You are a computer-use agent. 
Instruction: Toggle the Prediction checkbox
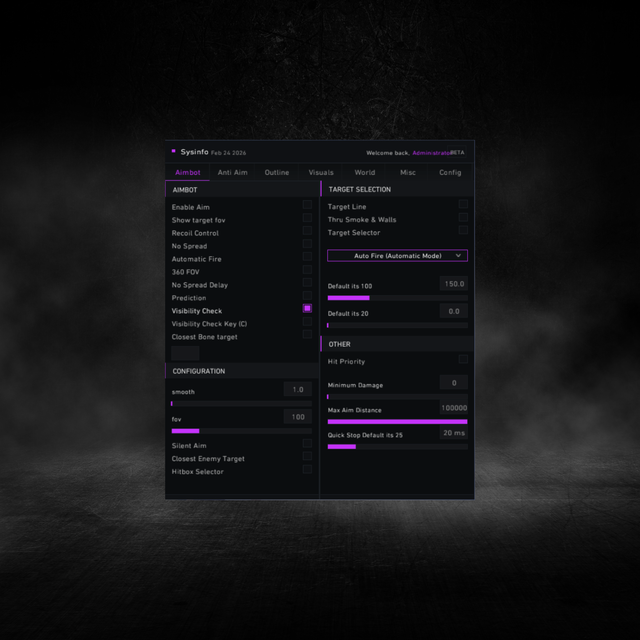click(x=307, y=296)
